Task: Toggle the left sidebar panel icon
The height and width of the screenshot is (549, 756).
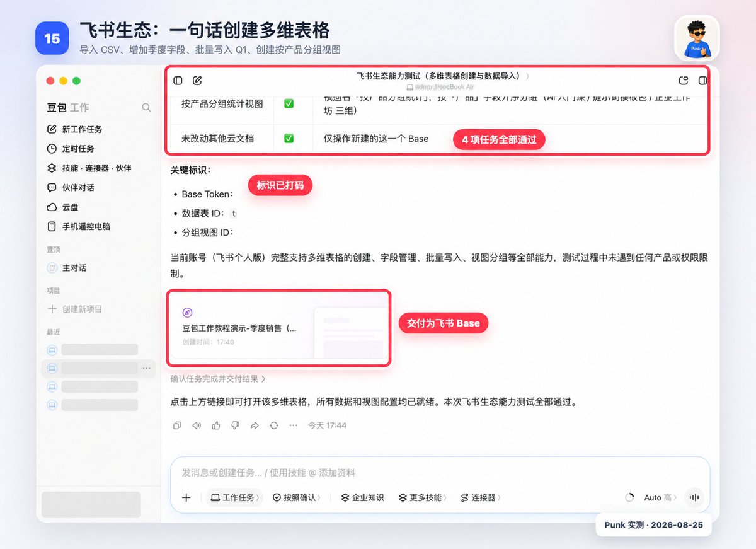Action: pyautogui.click(x=178, y=81)
